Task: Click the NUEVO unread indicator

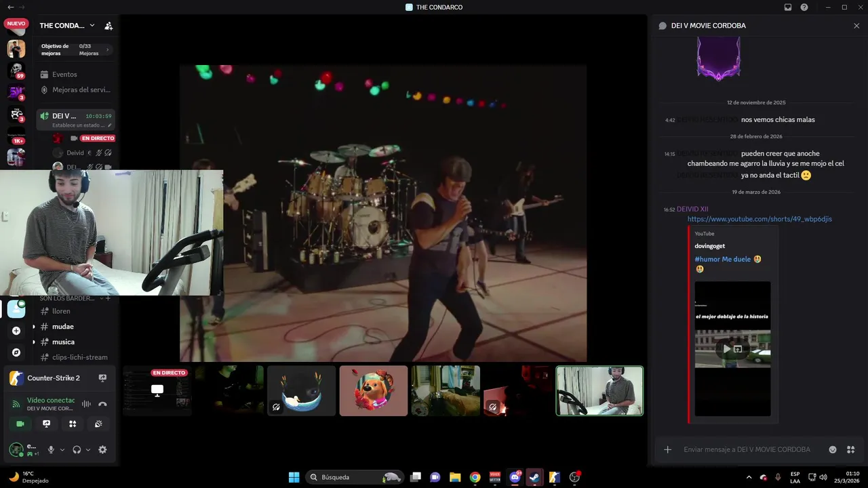Action: [16, 23]
